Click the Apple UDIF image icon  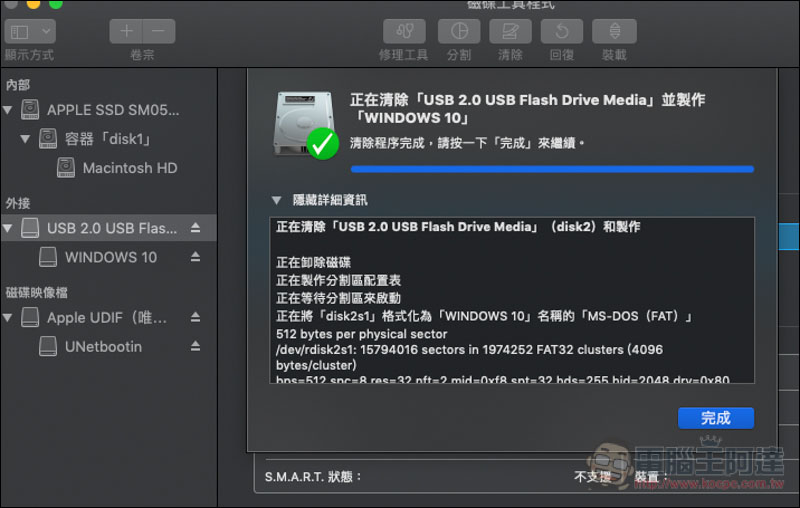(x=30, y=318)
